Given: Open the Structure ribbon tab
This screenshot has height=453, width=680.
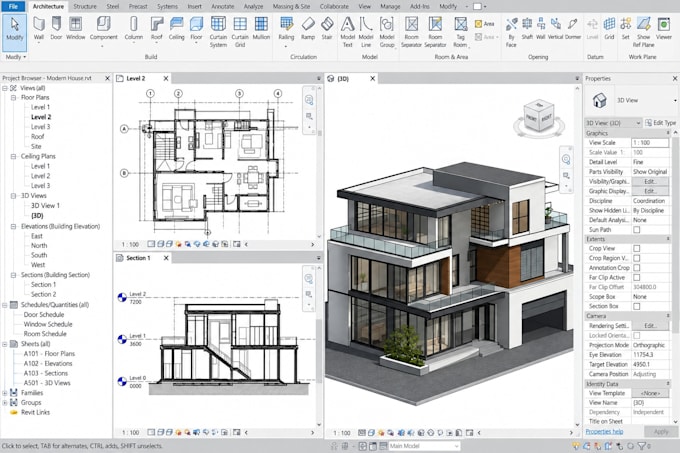Looking at the screenshot, I should click(85, 7).
